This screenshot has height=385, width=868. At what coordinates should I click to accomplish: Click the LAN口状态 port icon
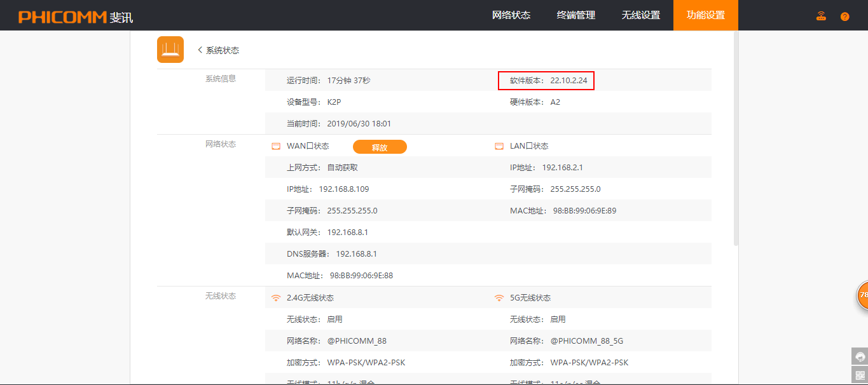(x=499, y=146)
